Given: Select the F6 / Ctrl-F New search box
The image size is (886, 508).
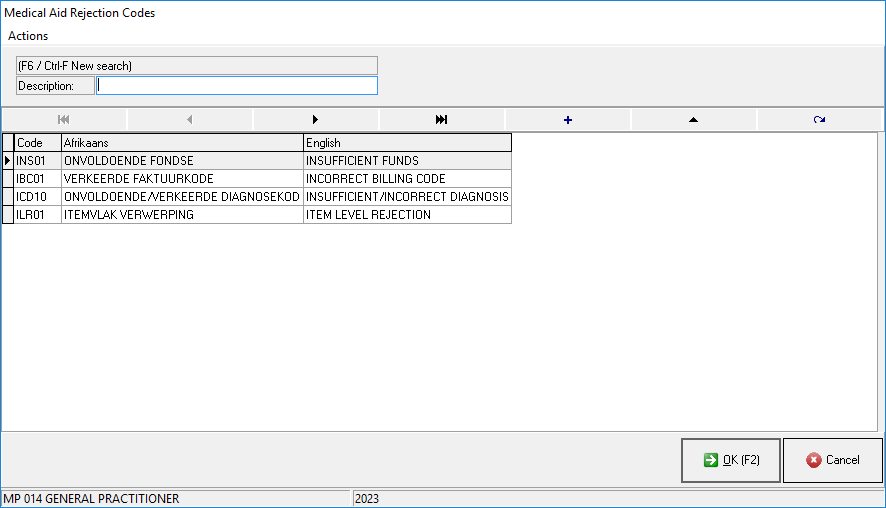Looking at the screenshot, I should click(x=197, y=66).
